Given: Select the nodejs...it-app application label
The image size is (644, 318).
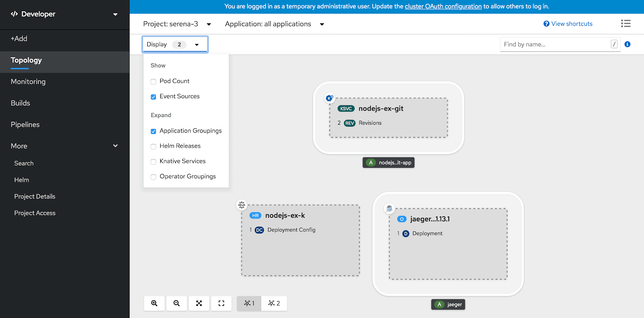Looking at the screenshot, I should 388,163.
